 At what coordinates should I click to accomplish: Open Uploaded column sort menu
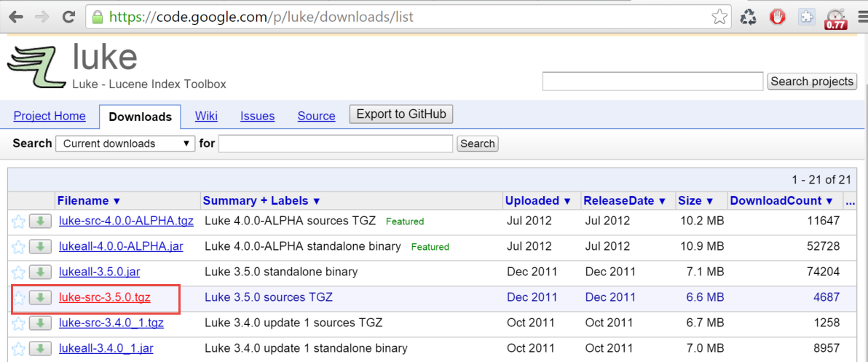click(537, 201)
